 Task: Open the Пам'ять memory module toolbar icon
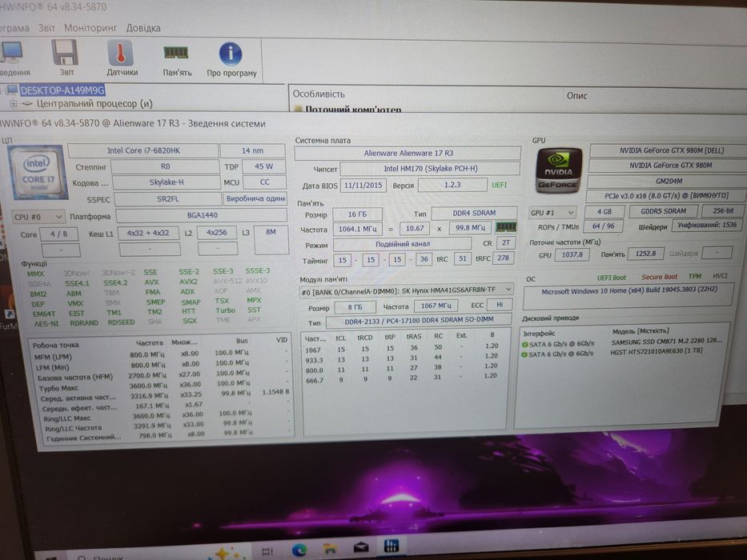(x=176, y=52)
